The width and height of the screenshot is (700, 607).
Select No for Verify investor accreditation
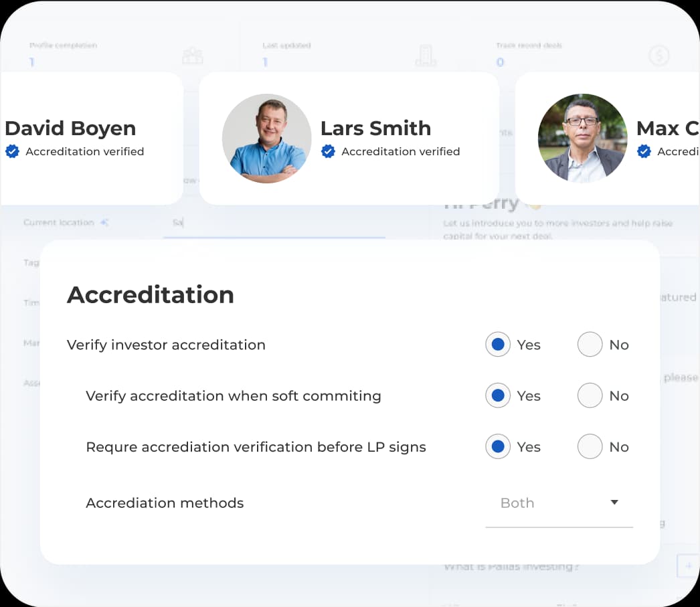(x=590, y=345)
